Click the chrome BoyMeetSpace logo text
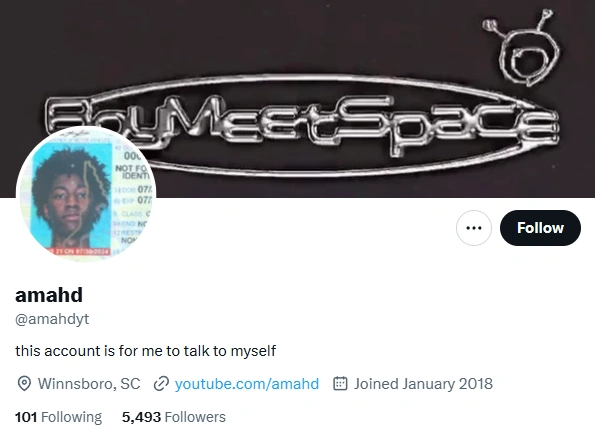The height and width of the screenshot is (430, 595). click(x=302, y=123)
